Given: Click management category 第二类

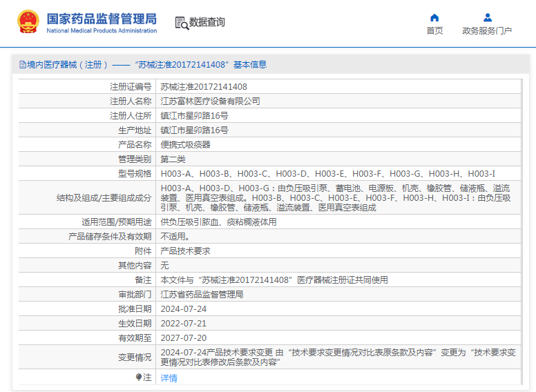Looking at the screenshot, I should [x=173, y=159].
